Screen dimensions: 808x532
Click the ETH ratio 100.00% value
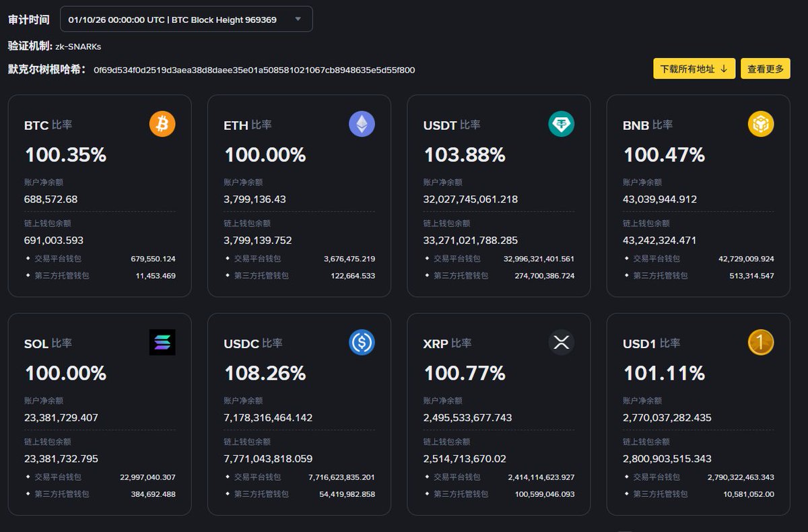265,155
